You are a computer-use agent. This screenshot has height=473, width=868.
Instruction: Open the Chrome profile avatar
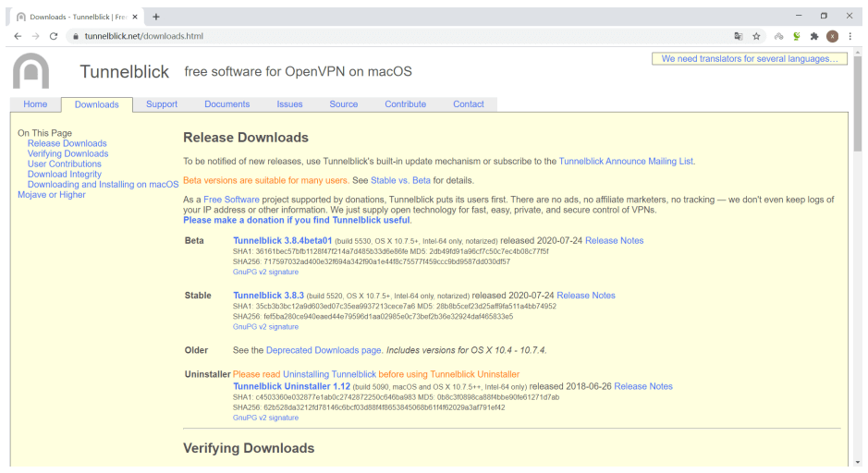point(832,36)
